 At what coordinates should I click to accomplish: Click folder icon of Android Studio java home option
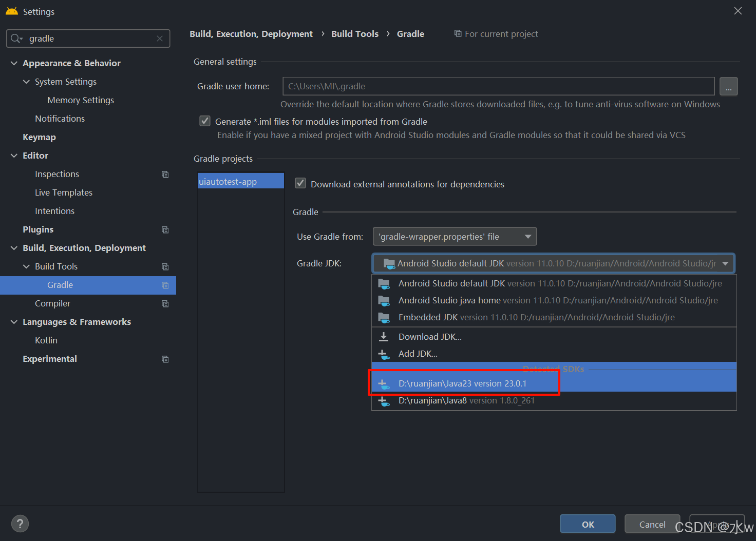click(x=384, y=301)
